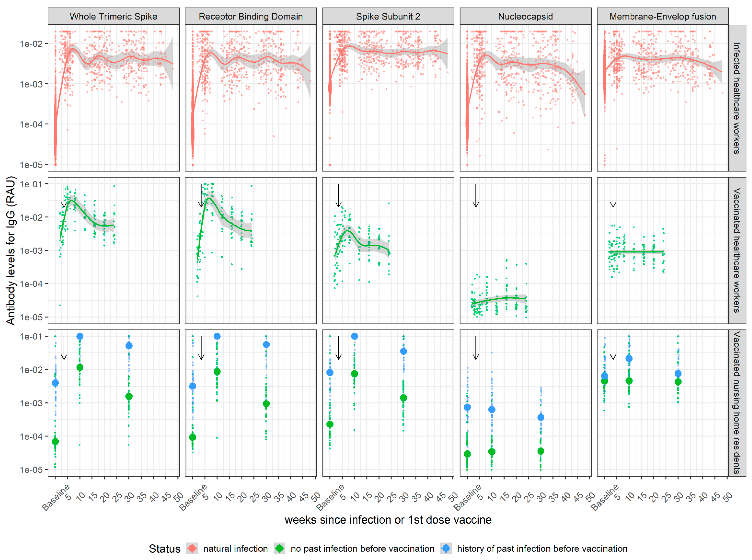The height and width of the screenshot is (560, 752).
Task: Click the vaccine arrow in the middle-row Nucleocapsid panel
Action: point(476,196)
